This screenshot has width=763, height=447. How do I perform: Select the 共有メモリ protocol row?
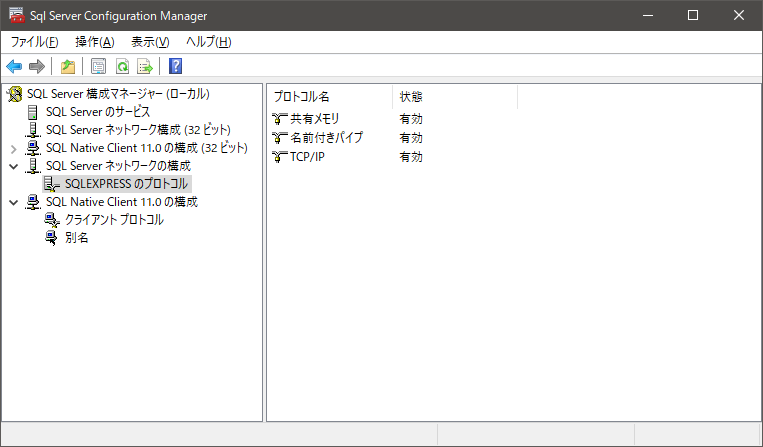(x=314, y=119)
